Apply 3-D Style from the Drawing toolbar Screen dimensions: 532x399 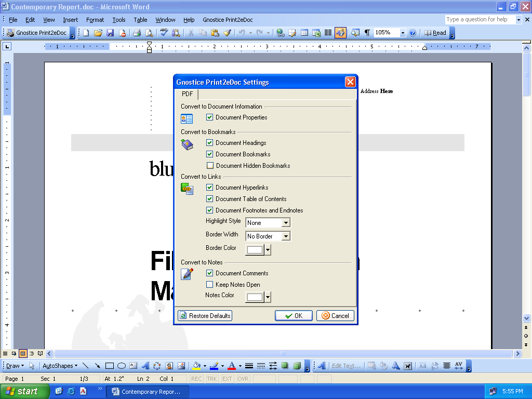297,366
